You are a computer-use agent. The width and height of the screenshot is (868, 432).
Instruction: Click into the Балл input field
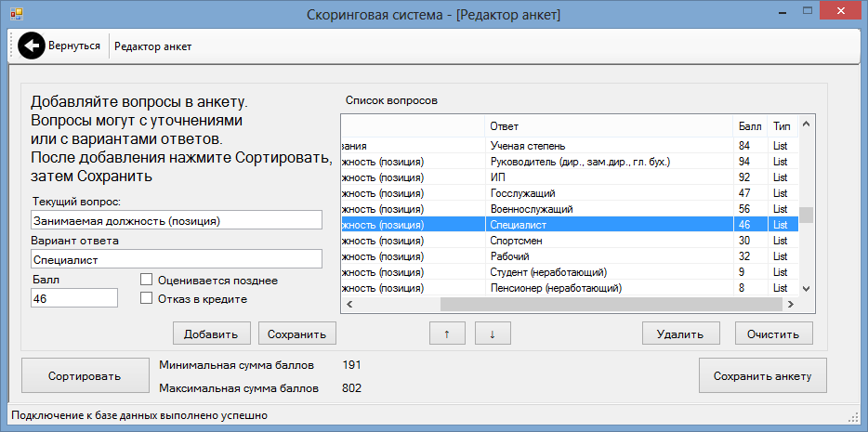click(74, 297)
